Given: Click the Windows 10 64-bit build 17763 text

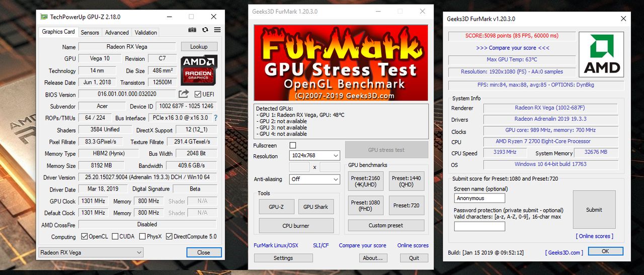Looking at the screenshot, I should pos(550,164).
